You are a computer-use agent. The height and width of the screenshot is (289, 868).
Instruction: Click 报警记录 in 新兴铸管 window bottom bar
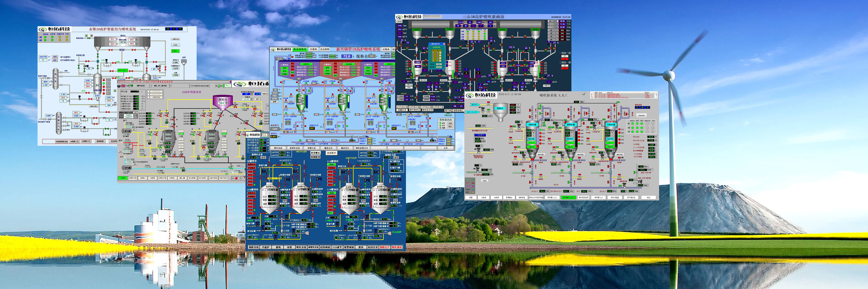(311, 148)
